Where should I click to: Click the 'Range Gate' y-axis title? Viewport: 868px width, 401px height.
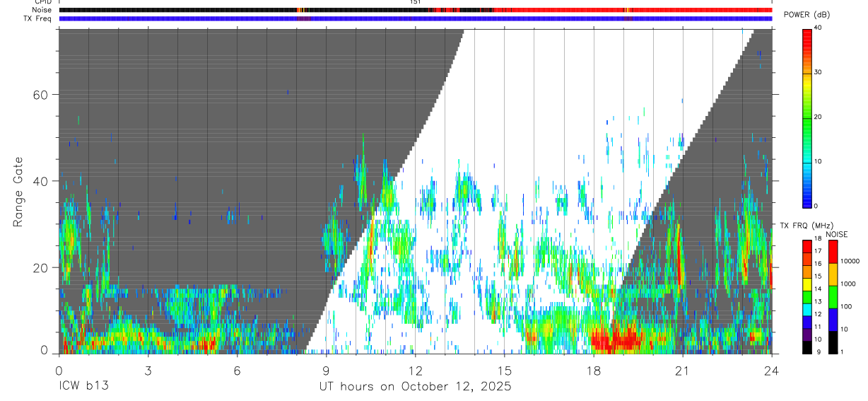coord(18,192)
